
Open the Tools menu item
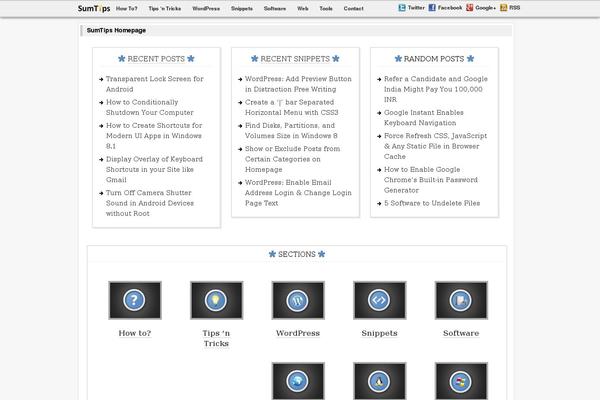pos(326,8)
